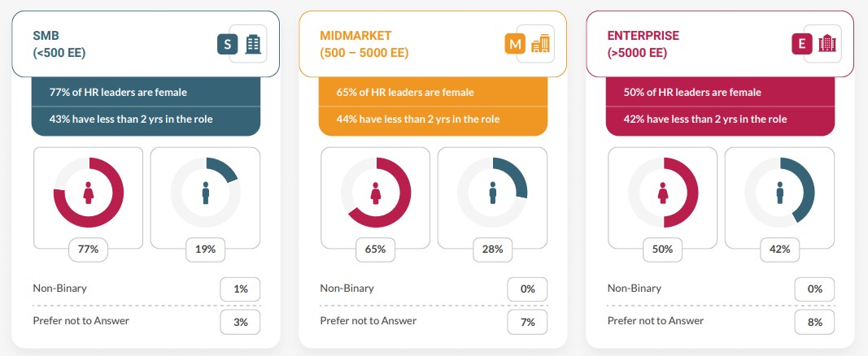Click the Enterprise 50% female donut chart ring
Screen dimensions: 868x356
[663, 193]
